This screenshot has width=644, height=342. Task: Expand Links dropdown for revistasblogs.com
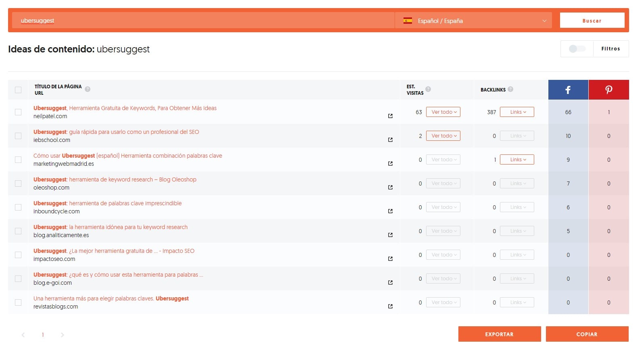coord(517,302)
